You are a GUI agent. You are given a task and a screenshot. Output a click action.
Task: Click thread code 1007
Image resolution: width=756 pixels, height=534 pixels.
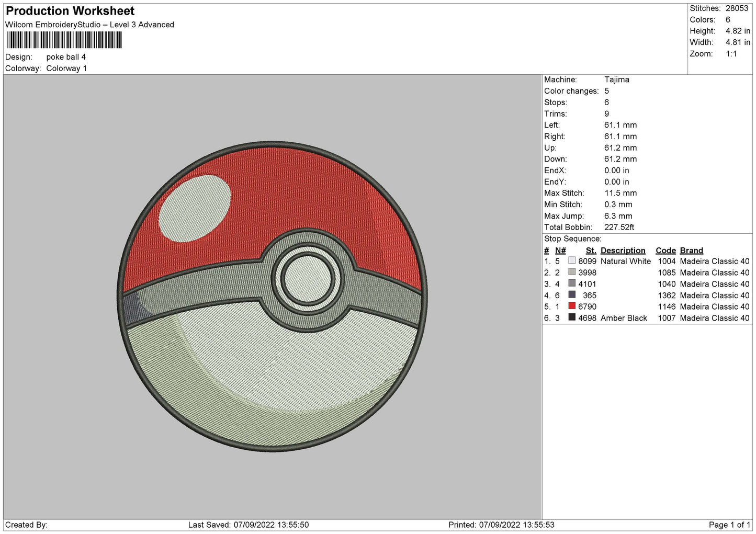pos(667,318)
